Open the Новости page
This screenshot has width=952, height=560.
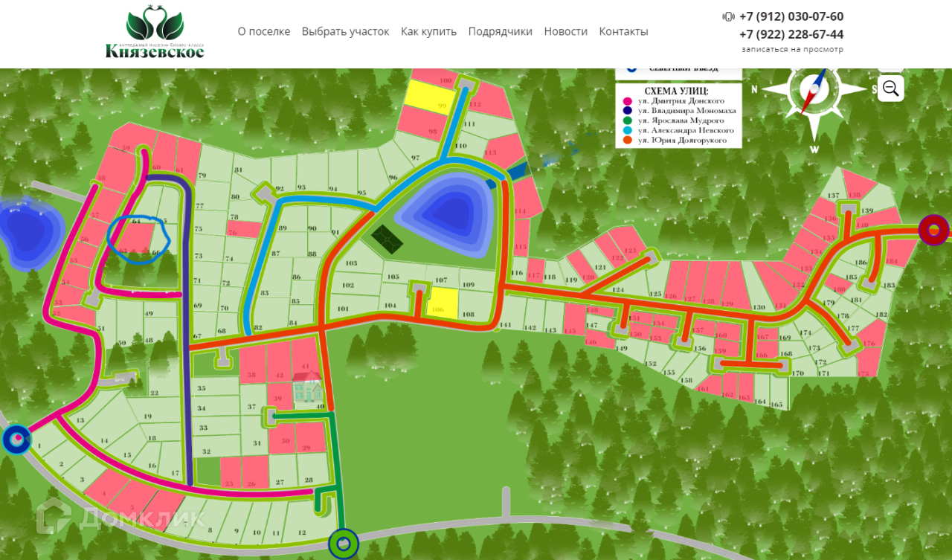(565, 31)
